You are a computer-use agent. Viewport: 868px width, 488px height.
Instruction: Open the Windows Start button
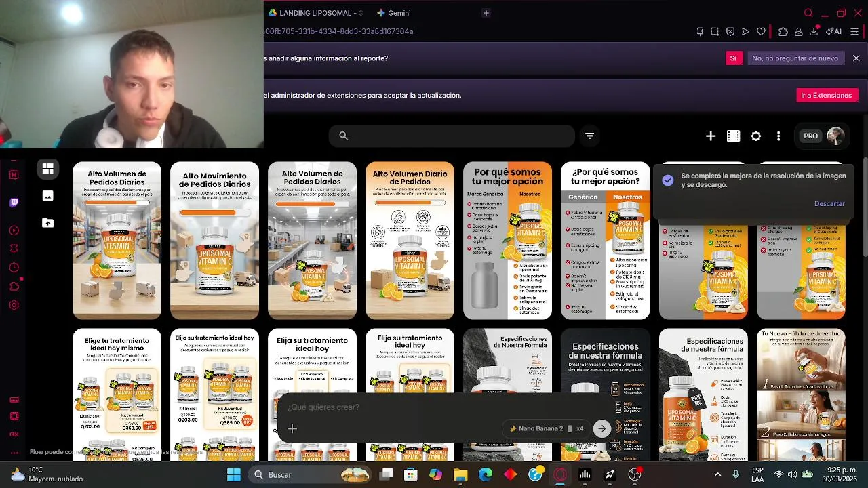(234, 474)
